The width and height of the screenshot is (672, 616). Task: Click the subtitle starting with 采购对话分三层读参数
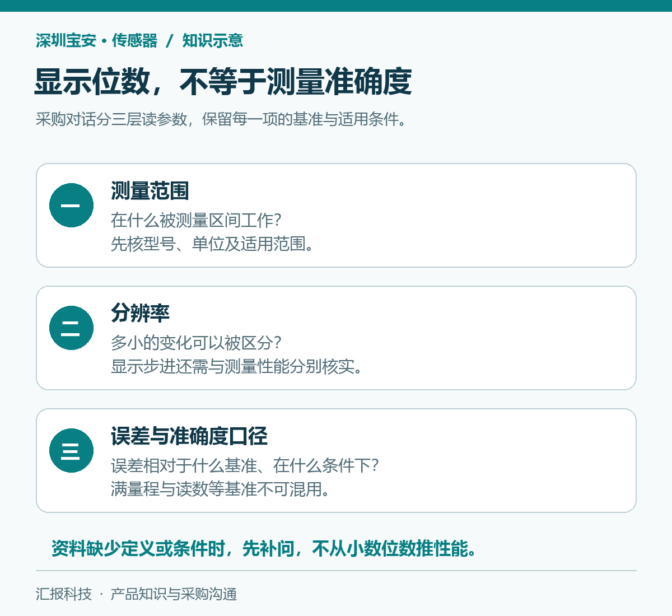pos(221,119)
